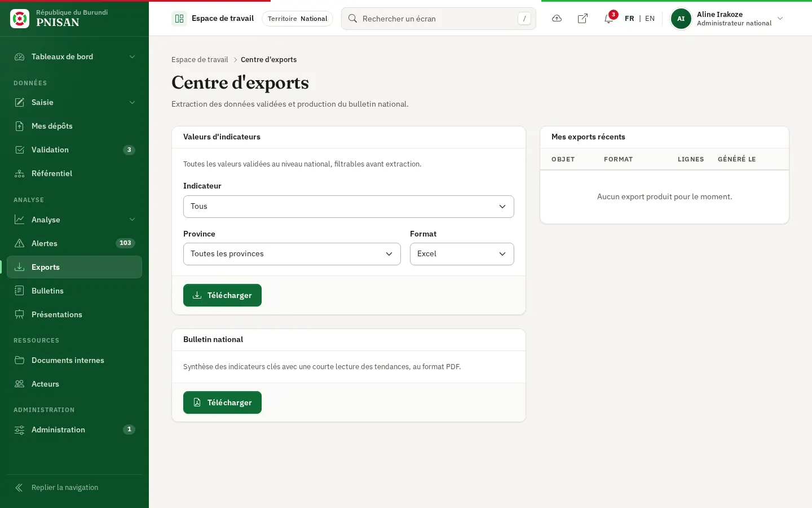Open the Aline Irakoze account menu chevron
812x508 pixels.
[x=780, y=19]
